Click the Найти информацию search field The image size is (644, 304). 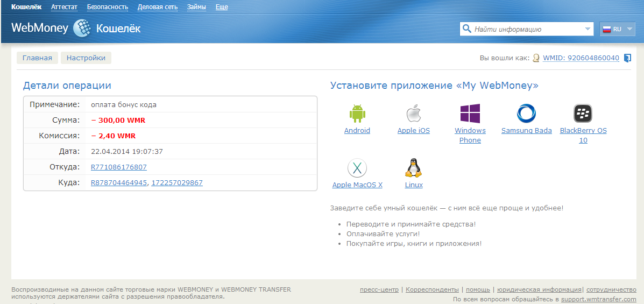click(527, 29)
